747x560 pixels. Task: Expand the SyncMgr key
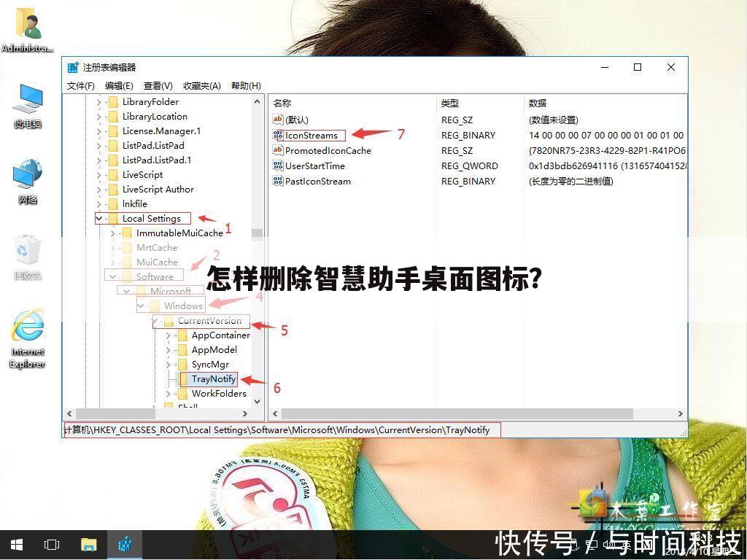[169, 365]
